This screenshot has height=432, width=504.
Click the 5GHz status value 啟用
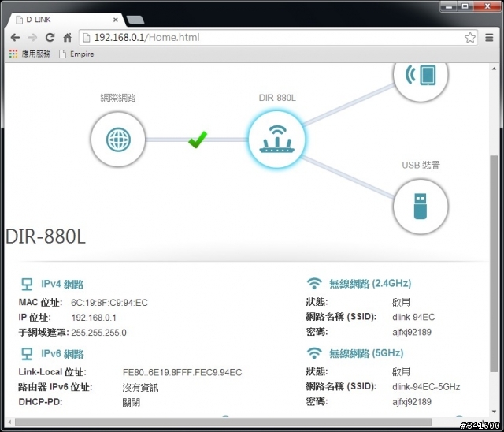click(401, 372)
